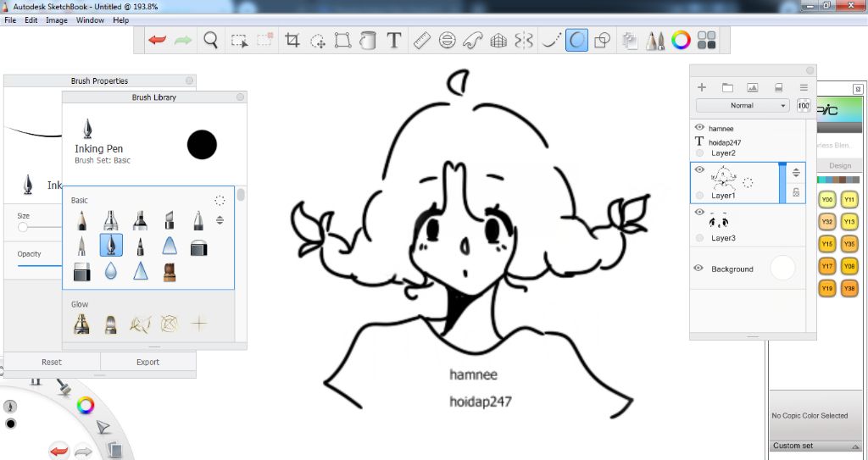This screenshot has width=868, height=460.
Task: Toggle Layer1 transparency lock icon
Action: click(796, 192)
